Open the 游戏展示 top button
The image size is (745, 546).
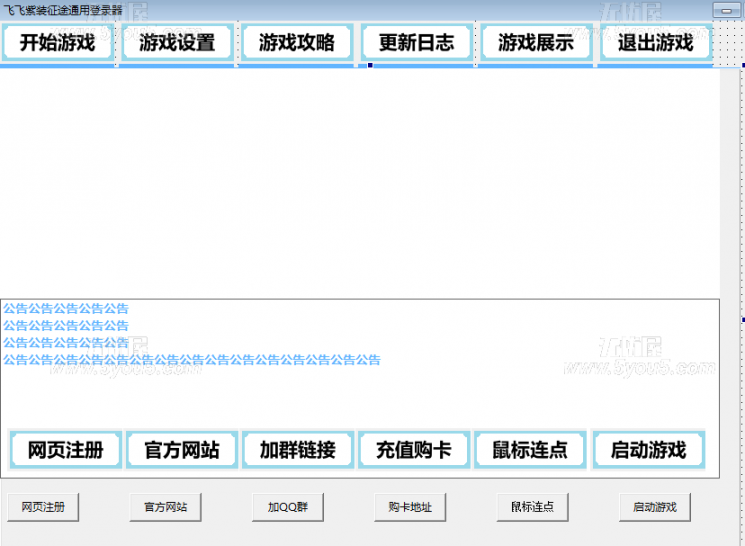click(x=536, y=42)
